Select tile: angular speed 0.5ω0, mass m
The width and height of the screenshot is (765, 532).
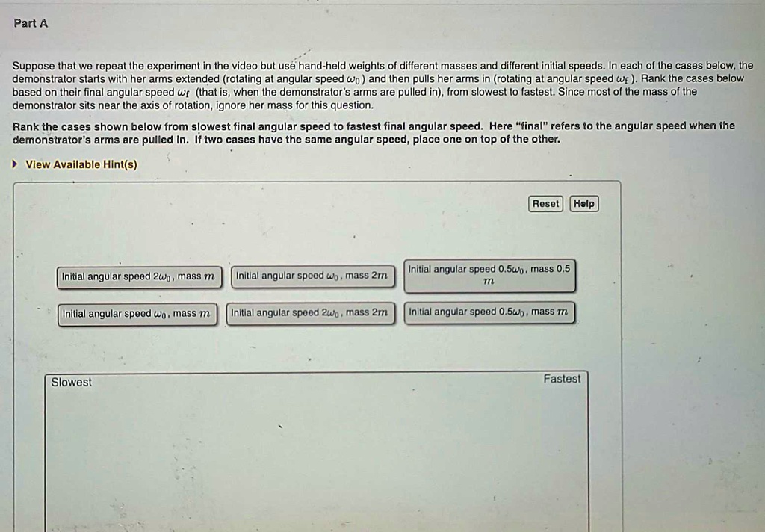(489, 312)
